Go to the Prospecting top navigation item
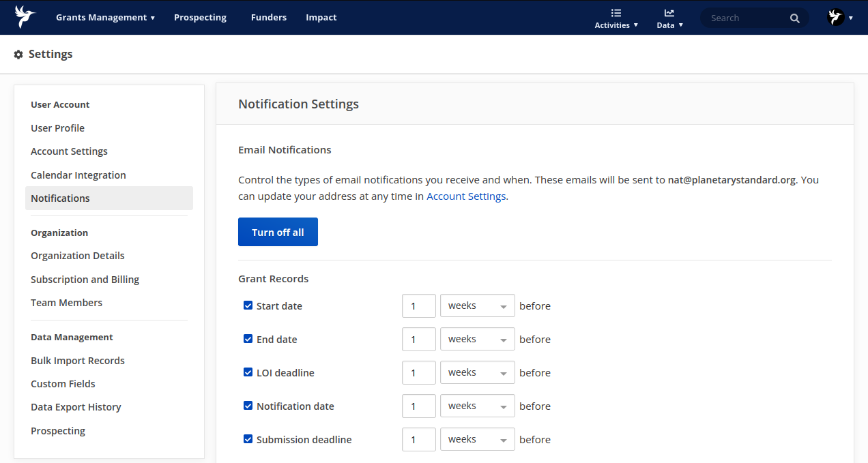This screenshot has height=463, width=868. (200, 18)
